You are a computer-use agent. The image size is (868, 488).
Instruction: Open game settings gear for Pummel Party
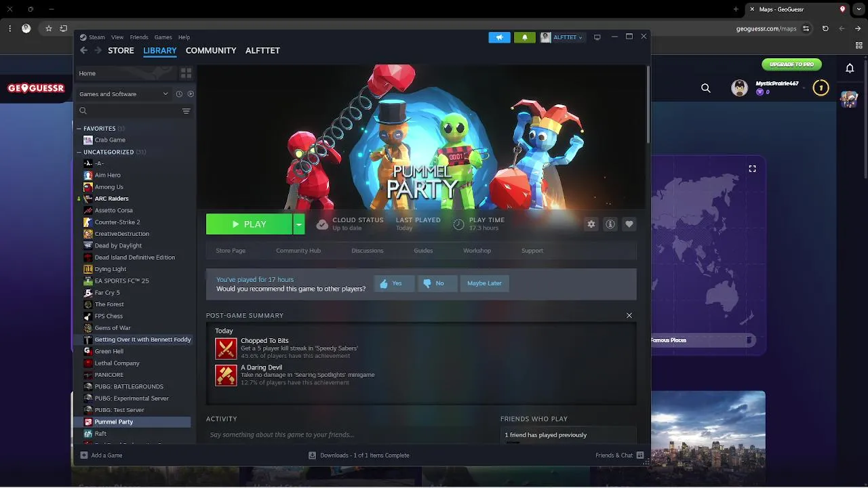pos(591,224)
